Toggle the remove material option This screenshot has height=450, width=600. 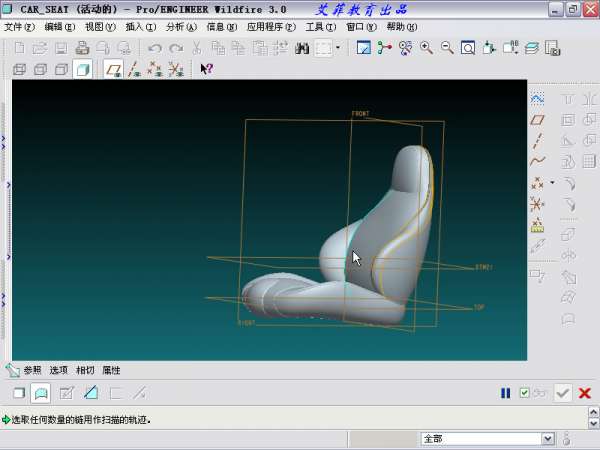click(x=91, y=393)
